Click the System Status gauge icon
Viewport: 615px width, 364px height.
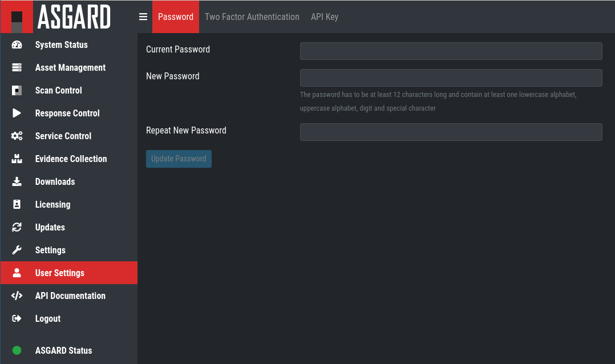(x=17, y=45)
